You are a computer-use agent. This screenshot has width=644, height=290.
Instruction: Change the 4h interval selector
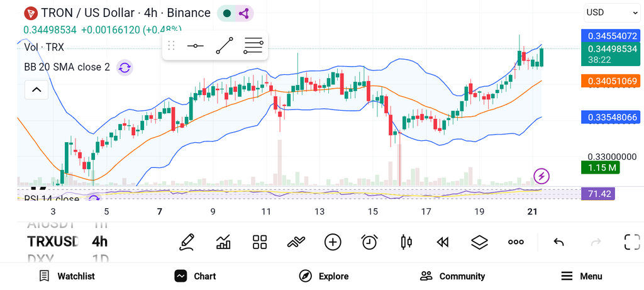tap(99, 242)
